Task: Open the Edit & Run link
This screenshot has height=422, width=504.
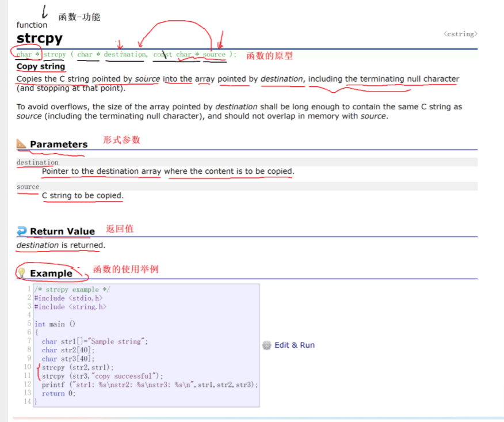Action: click(x=295, y=345)
